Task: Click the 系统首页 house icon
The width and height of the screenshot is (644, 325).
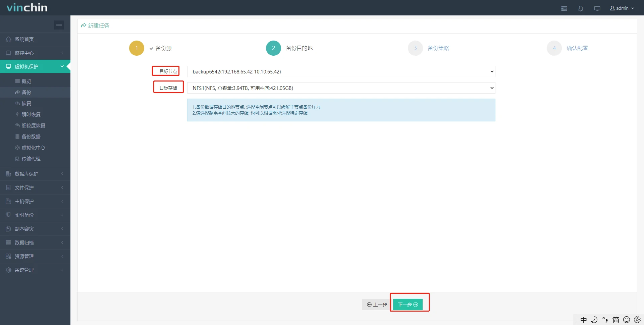Action: coord(8,39)
